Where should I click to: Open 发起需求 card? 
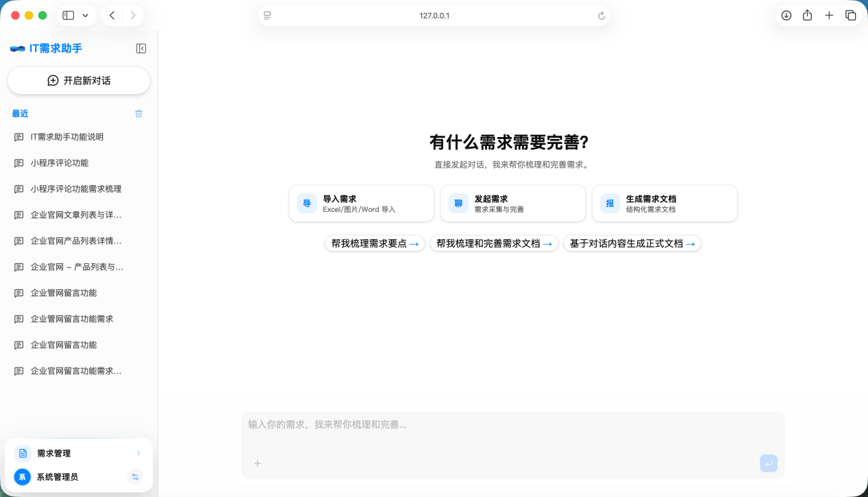513,204
